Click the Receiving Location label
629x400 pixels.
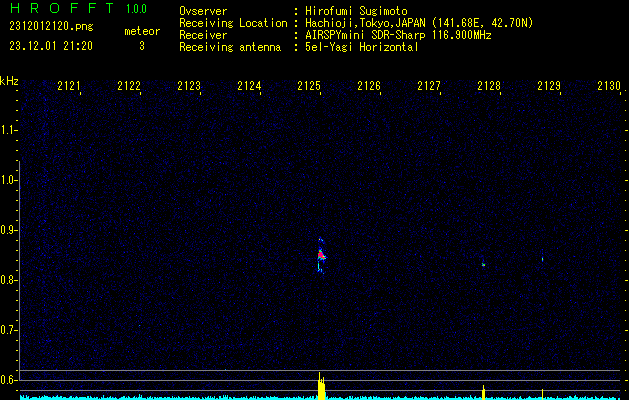(233, 23)
